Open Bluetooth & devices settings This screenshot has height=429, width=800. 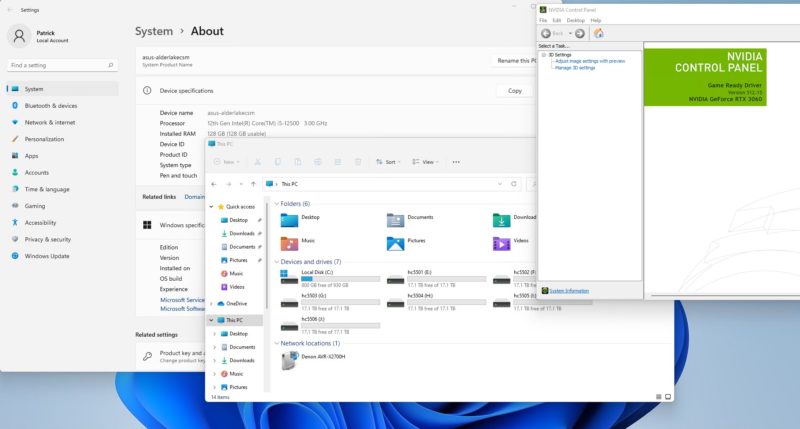pos(63,106)
